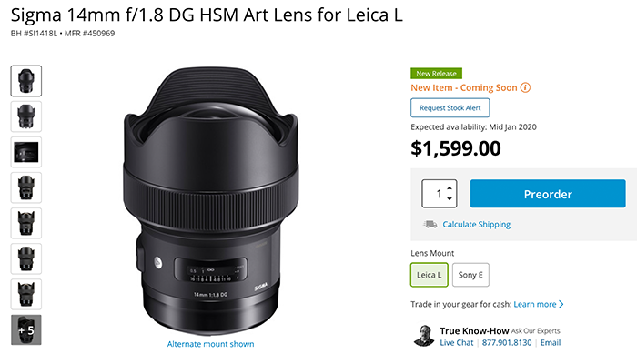637x364 pixels.
Task: Open the Calculate Shipping link
Action: [x=476, y=224]
